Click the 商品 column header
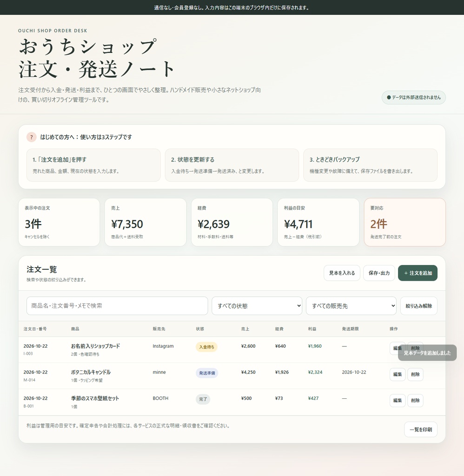This screenshot has width=464, height=476. pyautogui.click(x=75, y=329)
